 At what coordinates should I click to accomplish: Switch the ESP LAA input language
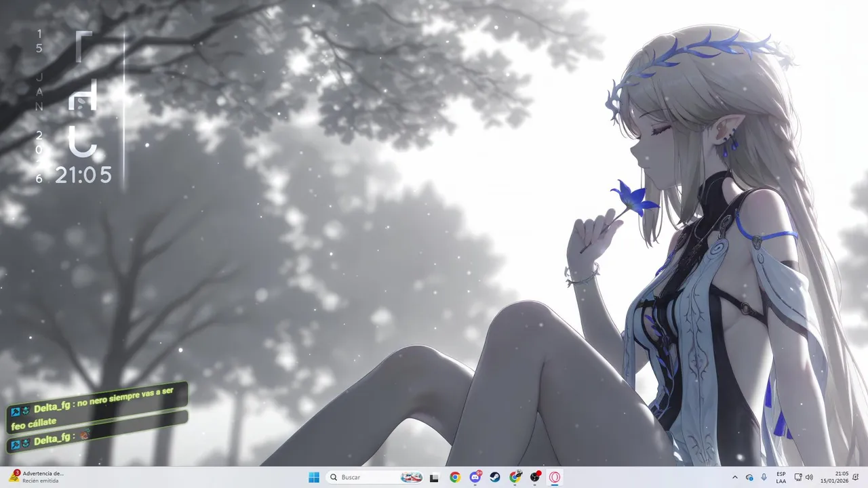[781, 477]
